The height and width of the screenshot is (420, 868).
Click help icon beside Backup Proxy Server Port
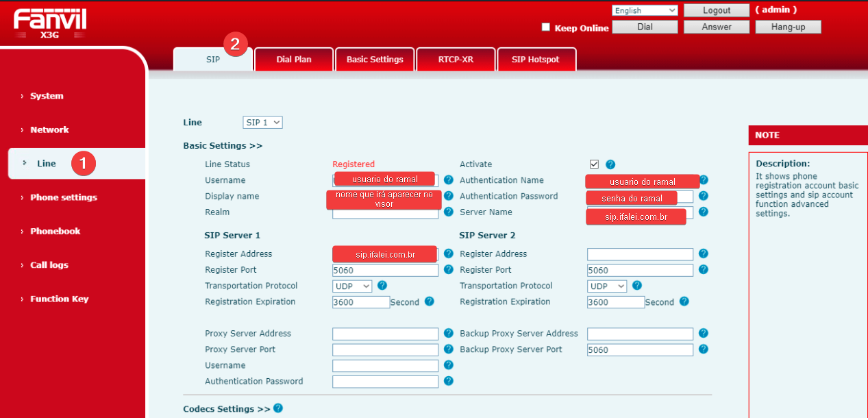(704, 349)
